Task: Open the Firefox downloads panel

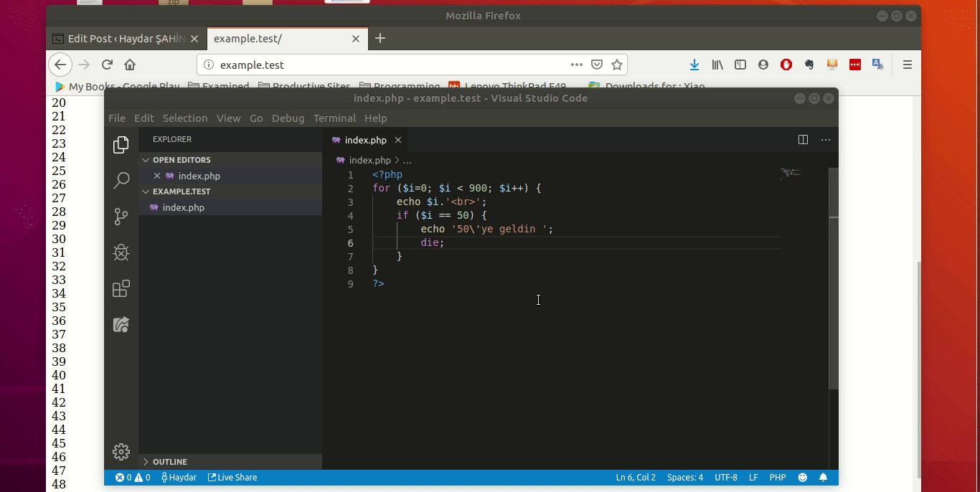Action: [694, 65]
